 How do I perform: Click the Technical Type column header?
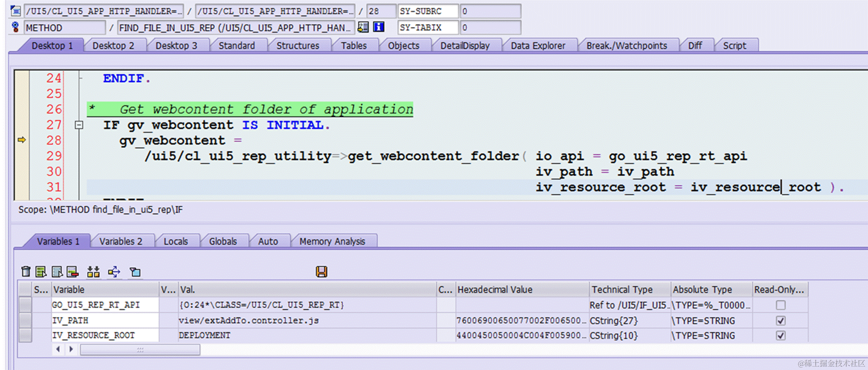pyautogui.click(x=630, y=290)
